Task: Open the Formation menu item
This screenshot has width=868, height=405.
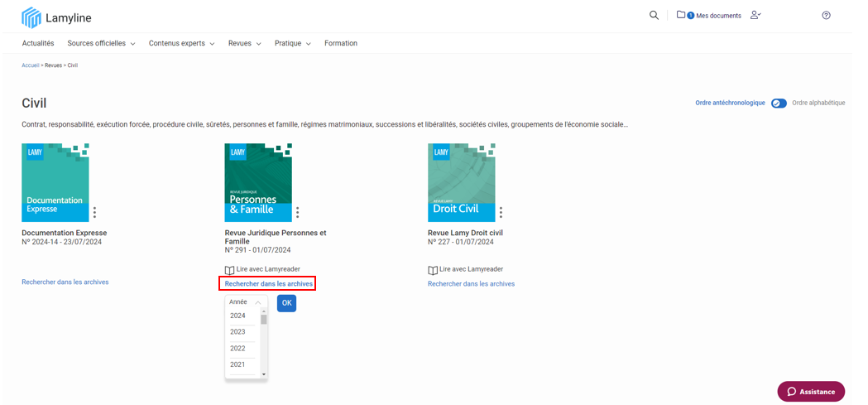Action: tap(341, 43)
